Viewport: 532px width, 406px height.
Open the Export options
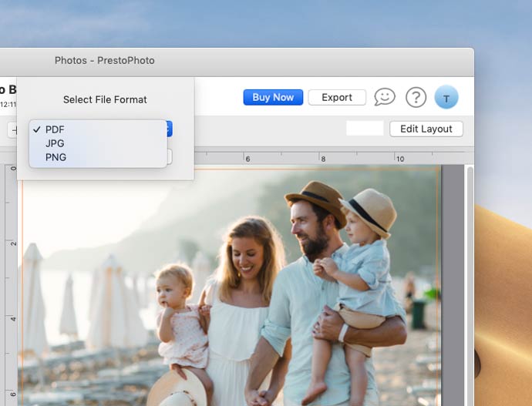(x=337, y=98)
